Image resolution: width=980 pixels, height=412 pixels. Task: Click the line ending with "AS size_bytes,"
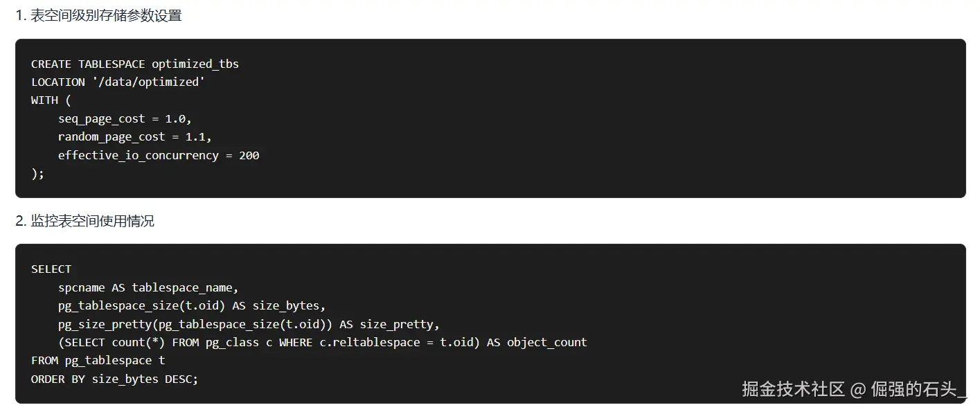pos(192,305)
